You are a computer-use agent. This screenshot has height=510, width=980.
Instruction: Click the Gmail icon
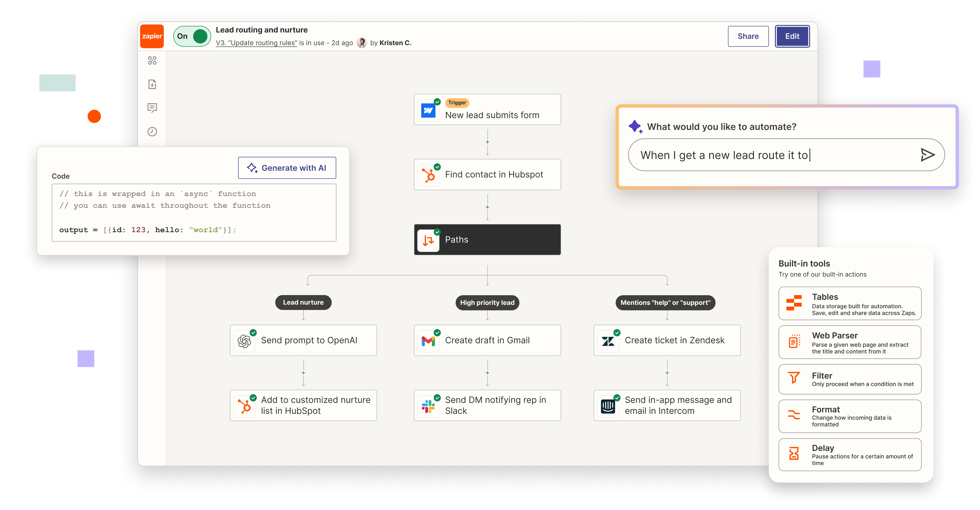tap(428, 341)
